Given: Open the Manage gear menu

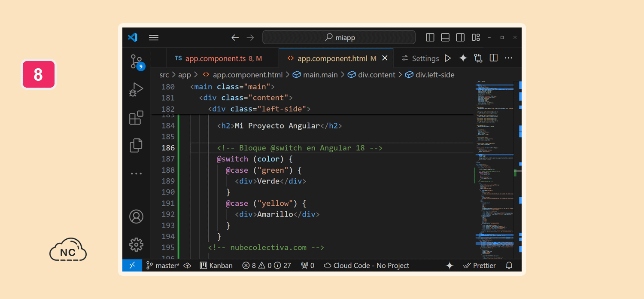Looking at the screenshot, I should pyautogui.click(x=136, y=244).
